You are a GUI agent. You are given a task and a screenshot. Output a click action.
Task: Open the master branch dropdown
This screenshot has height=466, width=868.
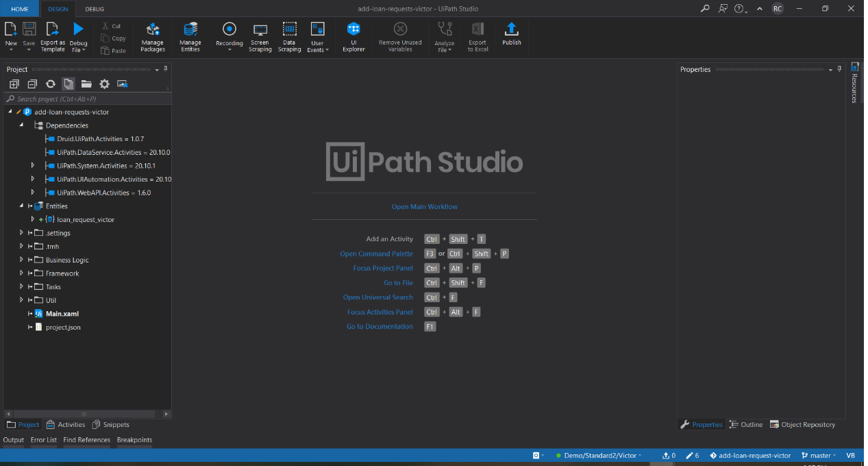click(819, 455)
